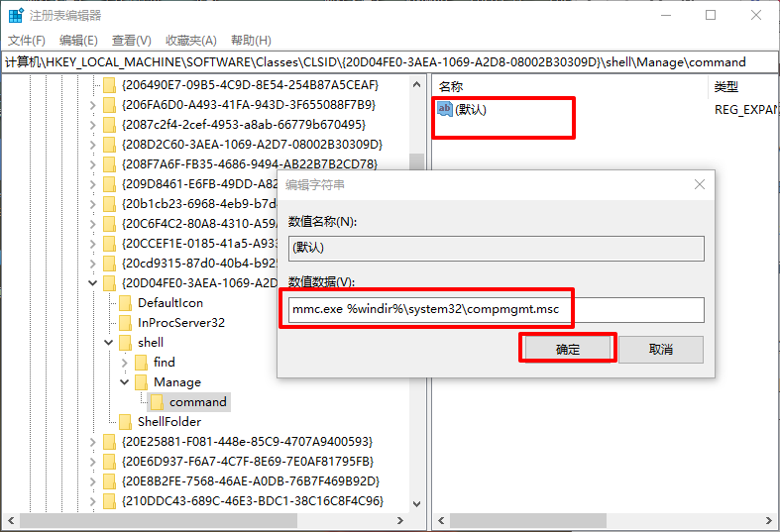The image size is (780, 532).
Task: Click the folder icon beside the Manage key
Action: pyautogui.click(x=142, y=382)
